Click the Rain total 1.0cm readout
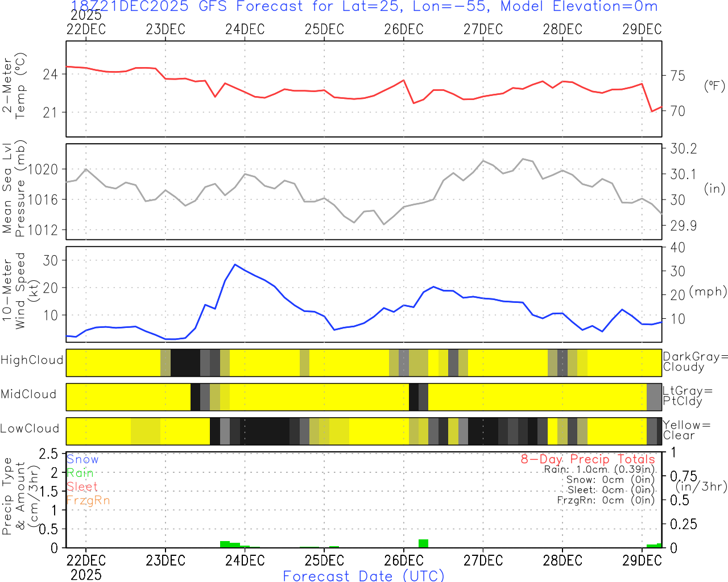Viewport: 728px width, 582px height. [599, 469]
